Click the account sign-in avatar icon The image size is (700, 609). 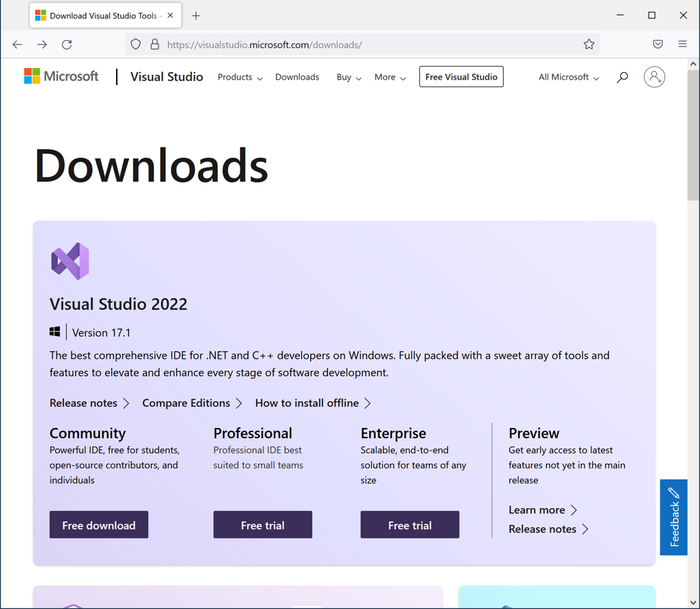pyautogui.click(x=654, y=77)
